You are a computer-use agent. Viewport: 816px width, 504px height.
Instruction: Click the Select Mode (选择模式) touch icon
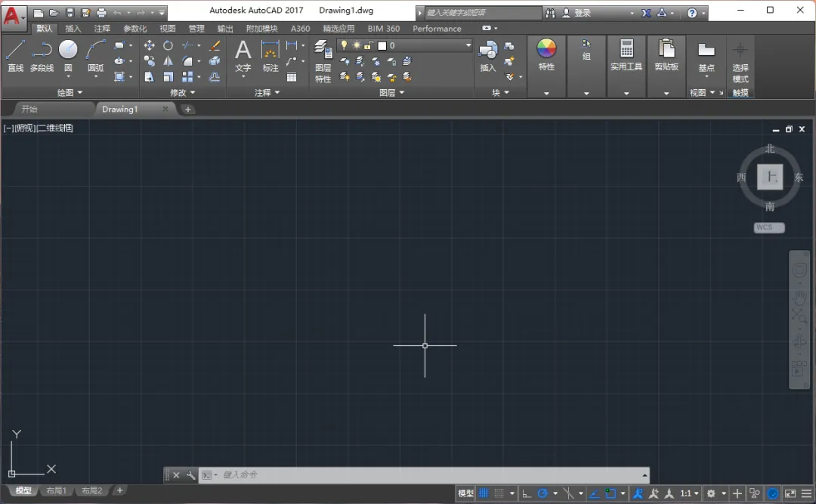point(740,63)
